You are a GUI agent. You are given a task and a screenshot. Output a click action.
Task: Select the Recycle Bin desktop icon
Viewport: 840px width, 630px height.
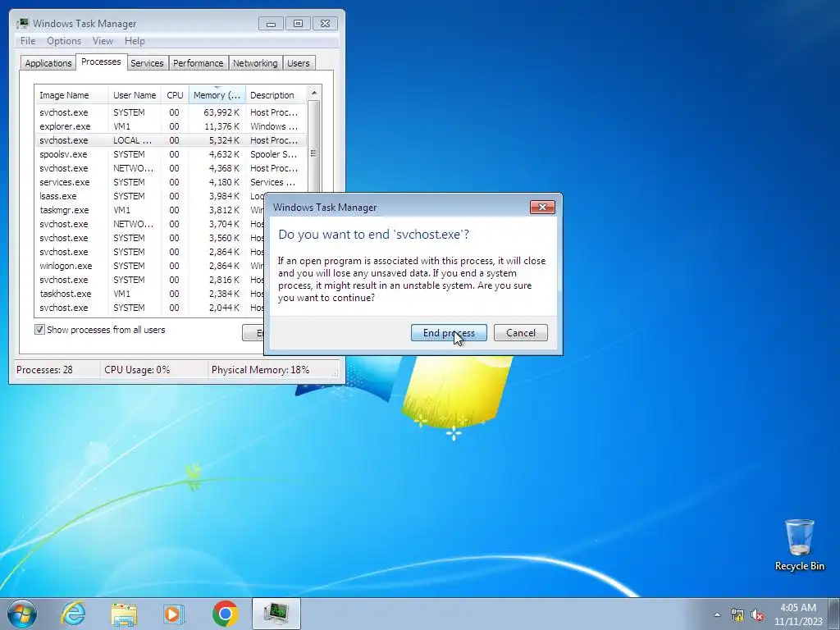(799, 546)
